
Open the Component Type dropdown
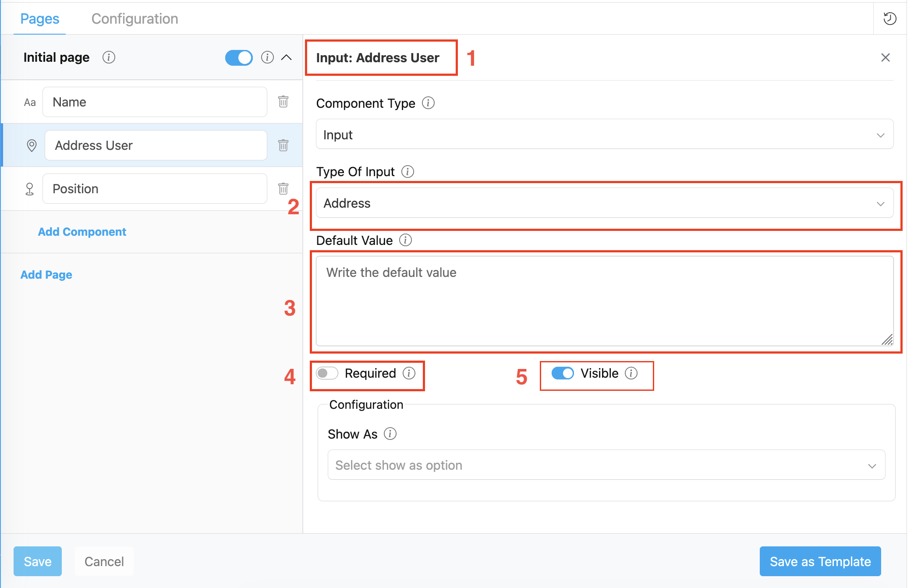tap(605, 134)
